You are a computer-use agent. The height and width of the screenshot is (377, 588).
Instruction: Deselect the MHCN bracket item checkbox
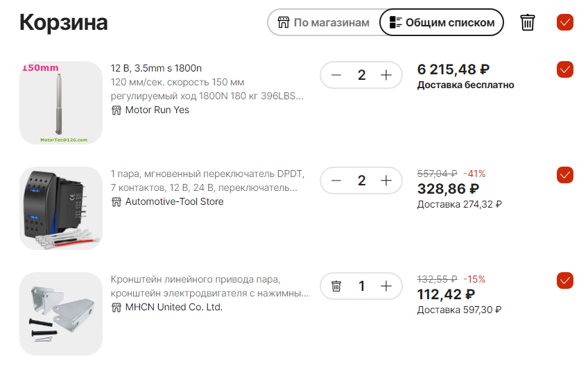coord(565,280)
